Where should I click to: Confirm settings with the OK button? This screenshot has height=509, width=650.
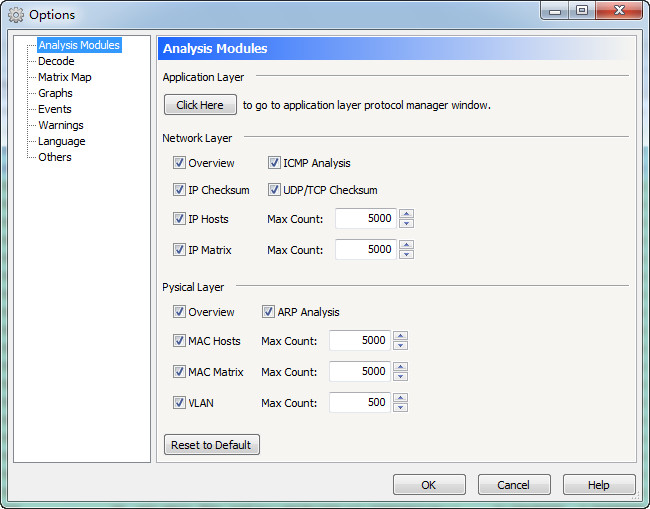(x=429, y=485)
